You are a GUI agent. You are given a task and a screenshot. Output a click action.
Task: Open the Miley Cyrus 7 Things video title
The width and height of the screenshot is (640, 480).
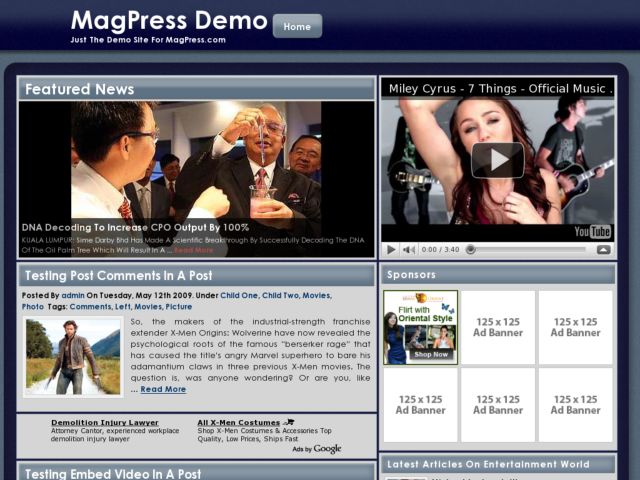click(500, 89)
